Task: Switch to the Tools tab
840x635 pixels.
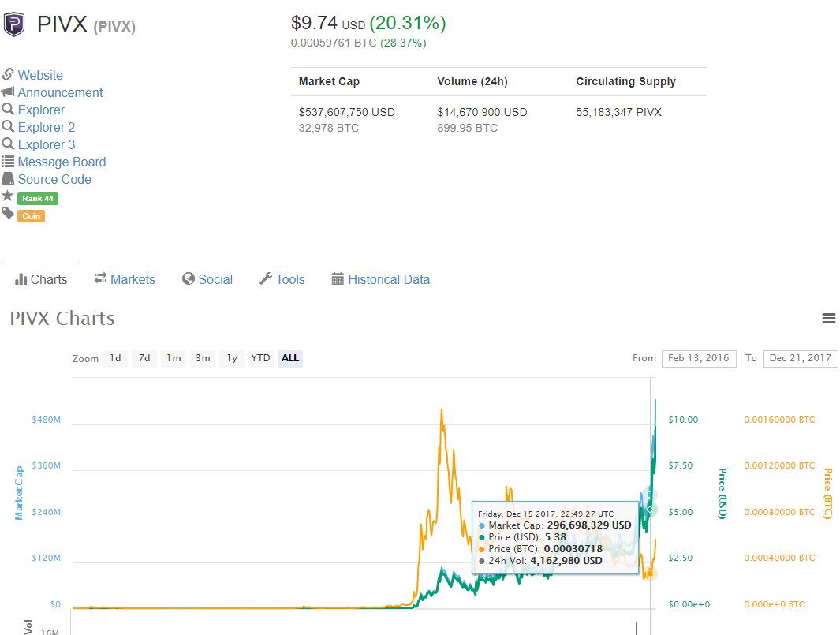Action: tap(282, 279)
